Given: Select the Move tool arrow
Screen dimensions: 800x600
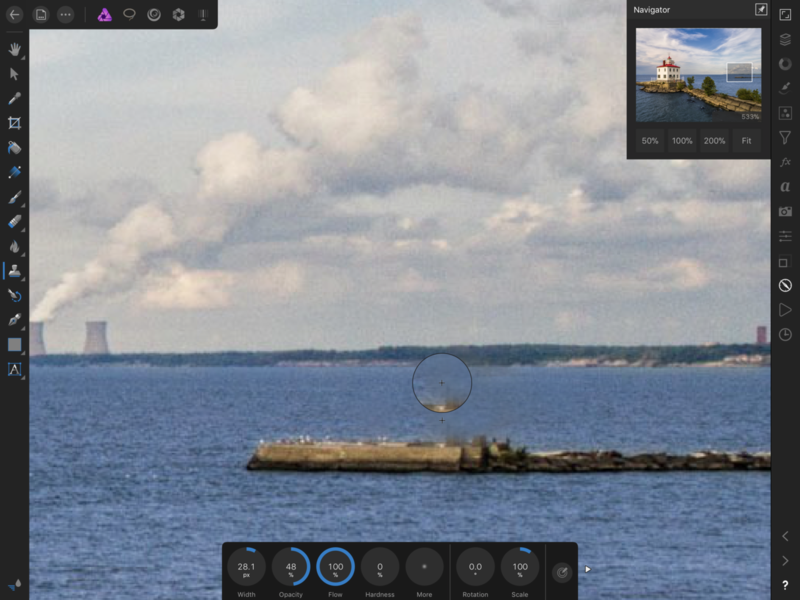Looking at the screenshot, I should (15, 73).
